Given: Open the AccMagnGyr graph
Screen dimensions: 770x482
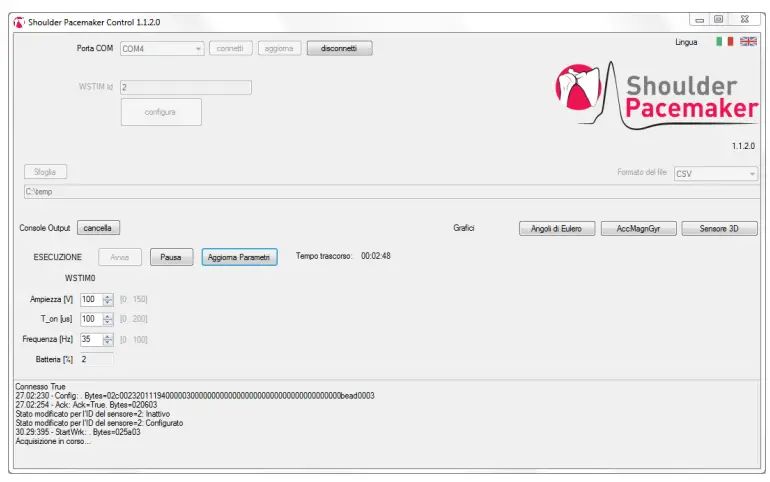Looking at the screenshot, I should tap(638, 229).
